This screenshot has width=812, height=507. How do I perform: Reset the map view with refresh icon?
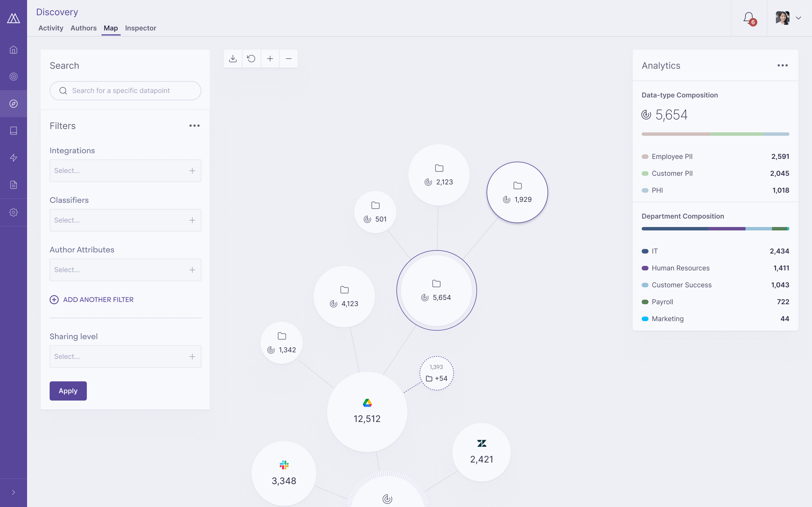click(251, 58)
